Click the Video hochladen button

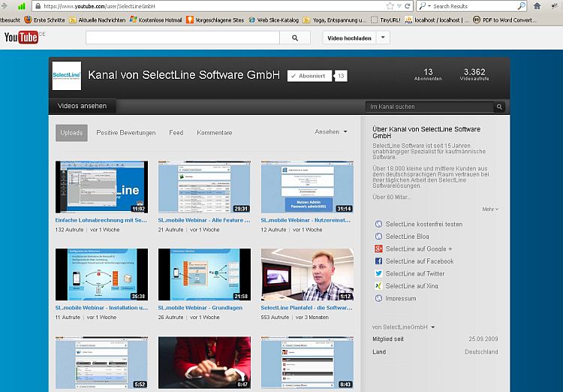(x=349, y=38)
